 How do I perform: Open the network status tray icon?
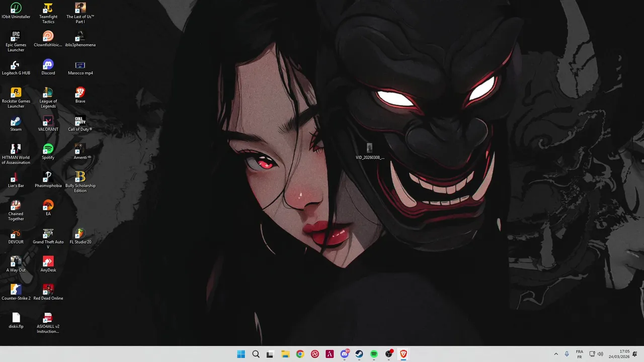(592, 354)
